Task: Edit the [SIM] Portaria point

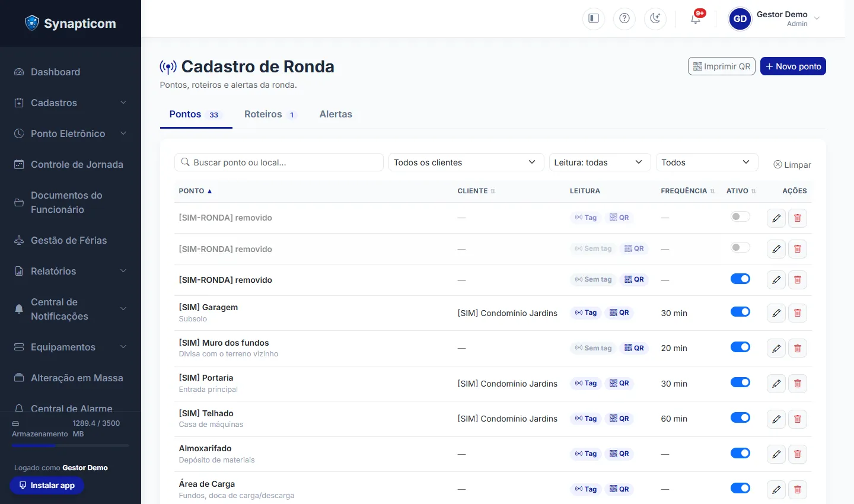Action: 776,384
